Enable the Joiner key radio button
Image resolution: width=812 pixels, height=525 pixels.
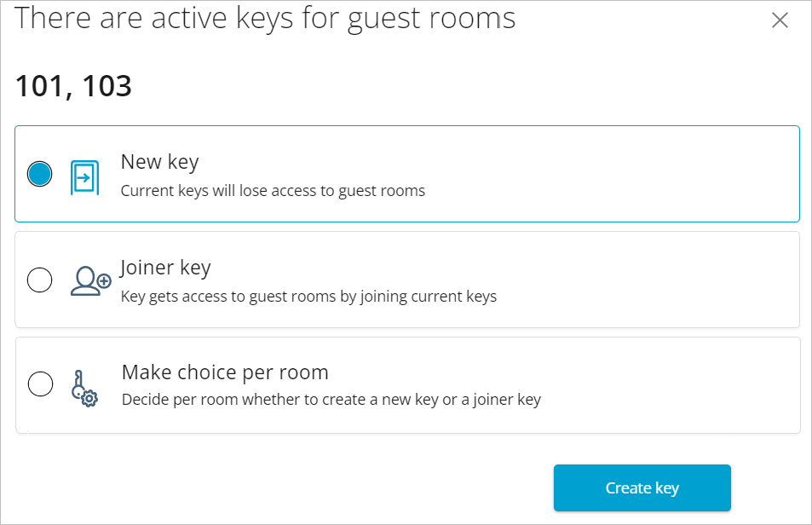pos(40,280)
